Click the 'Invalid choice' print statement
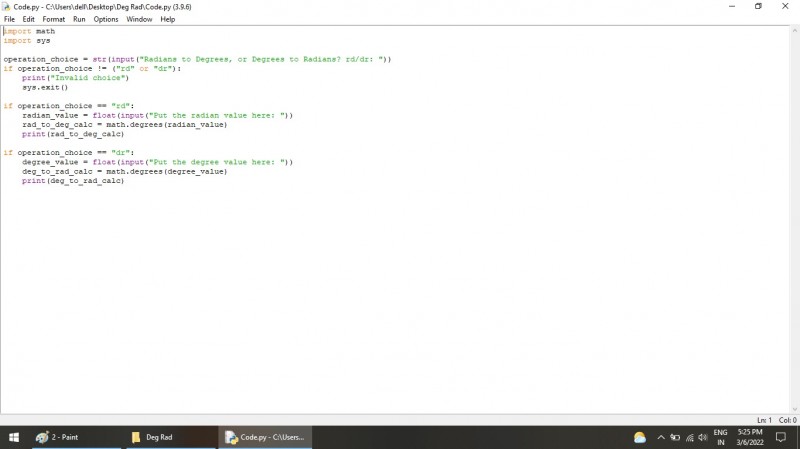The height and width of the screenshot is (449, 800). pyautogui.click(x=76, y=78)
